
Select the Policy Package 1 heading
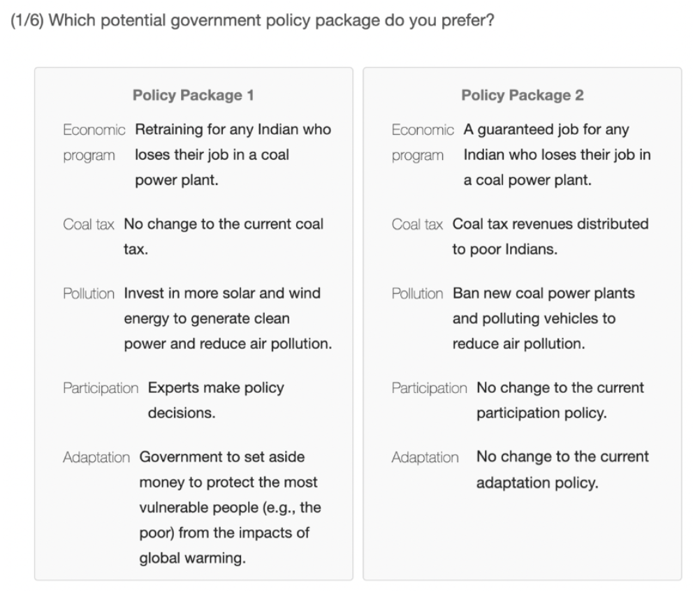tap(194, 96)
